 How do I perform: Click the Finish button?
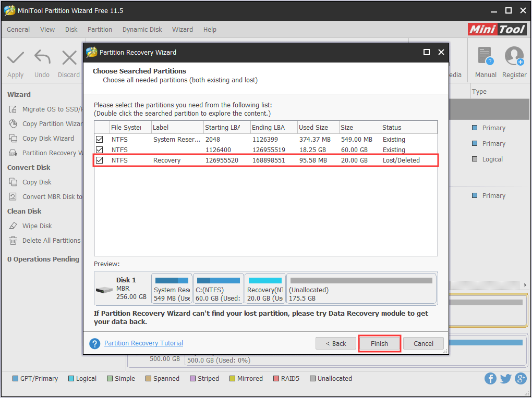(x=379, y=343)
